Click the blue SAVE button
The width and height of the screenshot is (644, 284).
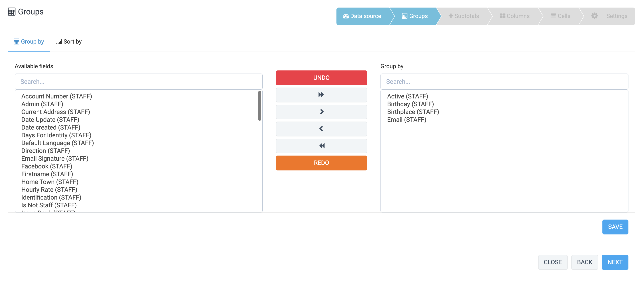point(615,227)
